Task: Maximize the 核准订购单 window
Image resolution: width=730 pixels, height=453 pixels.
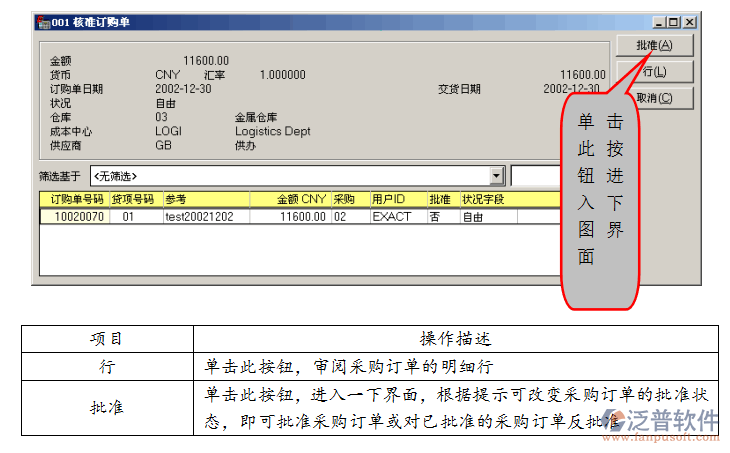Action: pos(673,22)
